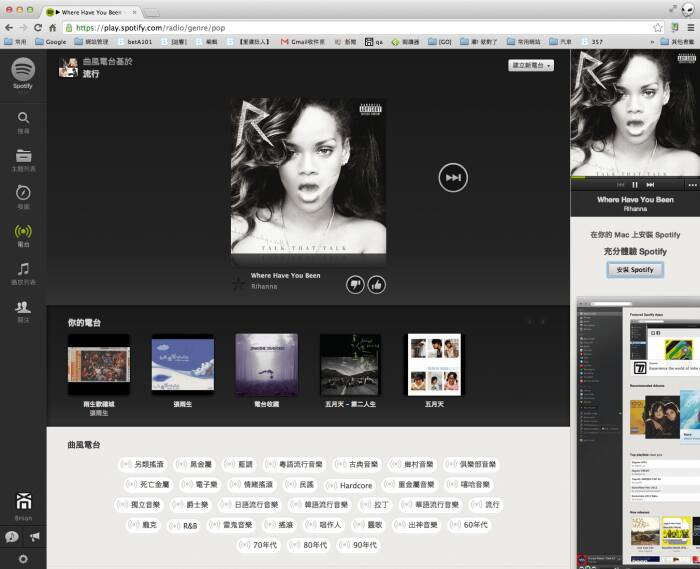Click the Rihanna artist name under the track
Image resolution: width=700 pixels, height=569 pixels.
coord(264,287)
